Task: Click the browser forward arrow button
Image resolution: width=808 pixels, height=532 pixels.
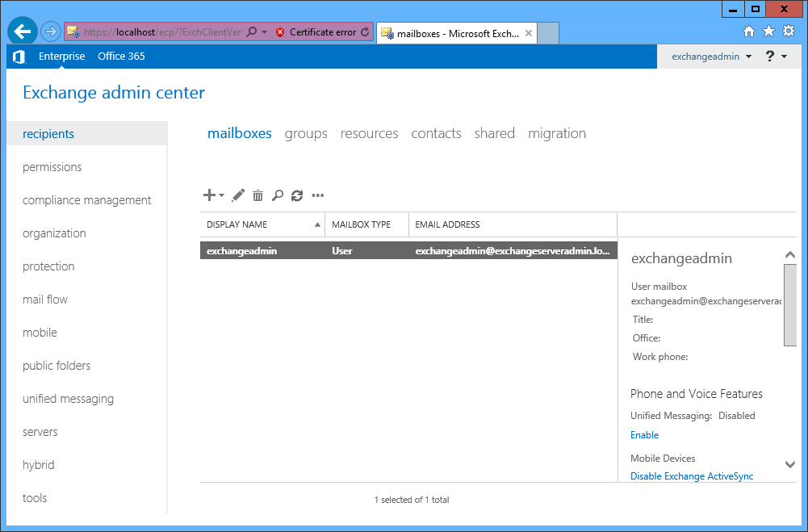Action: [51, 32]
